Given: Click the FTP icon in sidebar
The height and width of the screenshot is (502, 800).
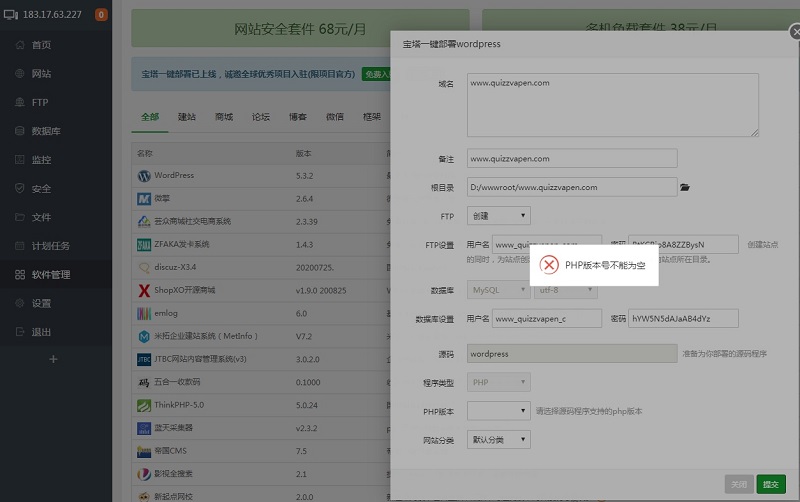Looking at the screenshot, I should pyautogui.click(x=20, y=102).
